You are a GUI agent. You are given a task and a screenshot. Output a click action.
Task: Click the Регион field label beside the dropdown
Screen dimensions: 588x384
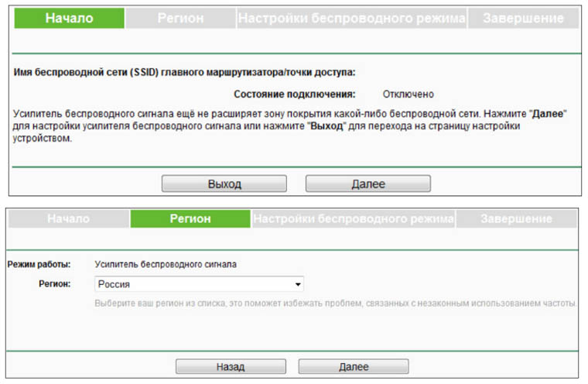point(55,284)
